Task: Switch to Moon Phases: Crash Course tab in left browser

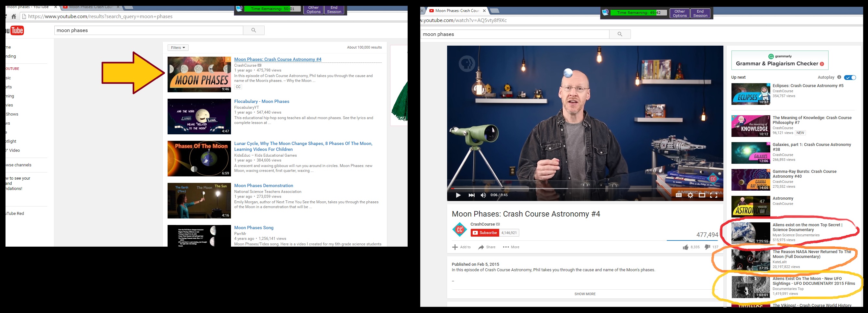Action: [x=90, y=7]
